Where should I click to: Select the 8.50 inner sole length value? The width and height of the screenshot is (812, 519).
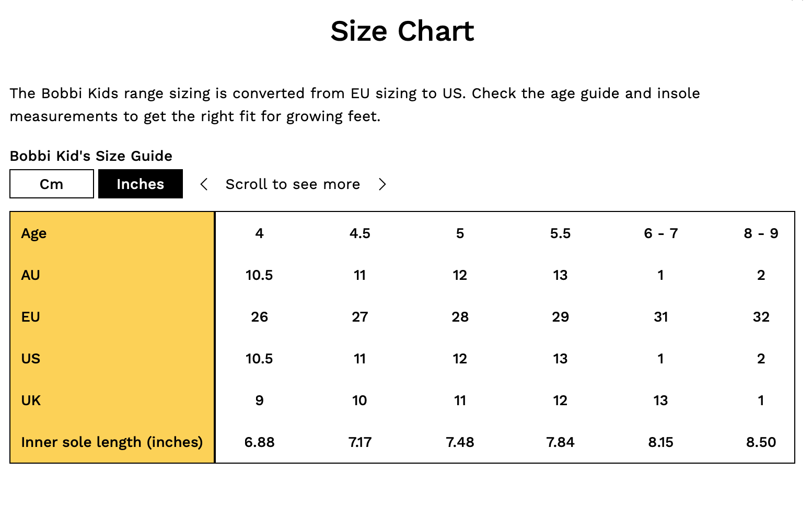tap(761, 442)
